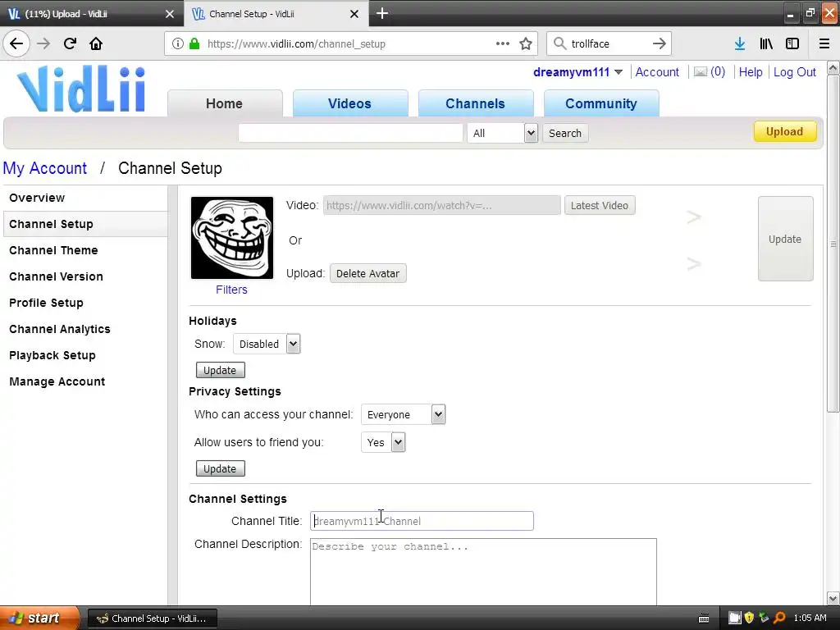Open the inbox envelope icon
Viewport: 840px width, 630px height.
coord(701,72)
